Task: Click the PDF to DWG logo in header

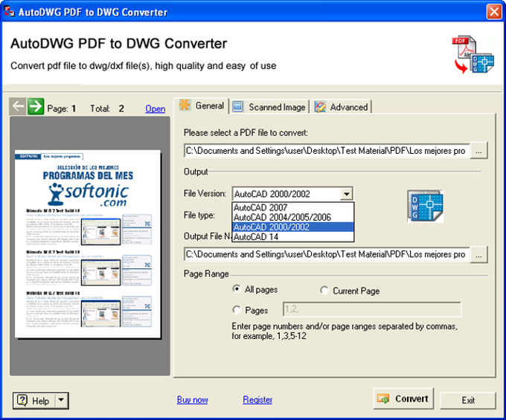Action: point(473,54)
